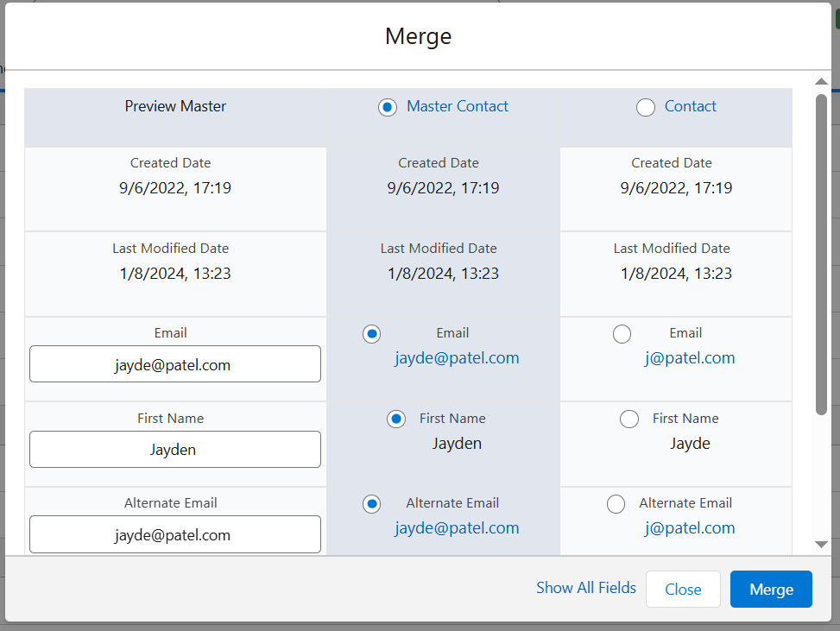Select Master Contact as the master record
This screenshot has height=631, width=840.
[x=387, y=107]
